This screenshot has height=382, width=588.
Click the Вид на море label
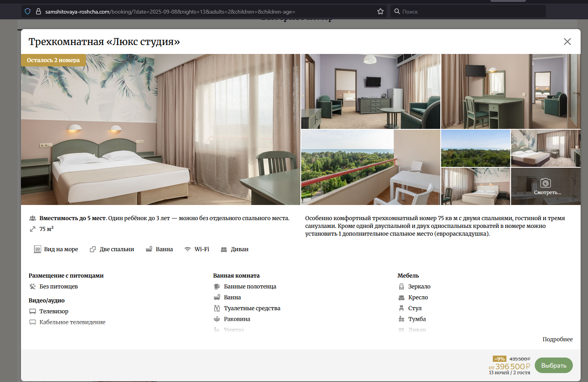pos(61,249)
